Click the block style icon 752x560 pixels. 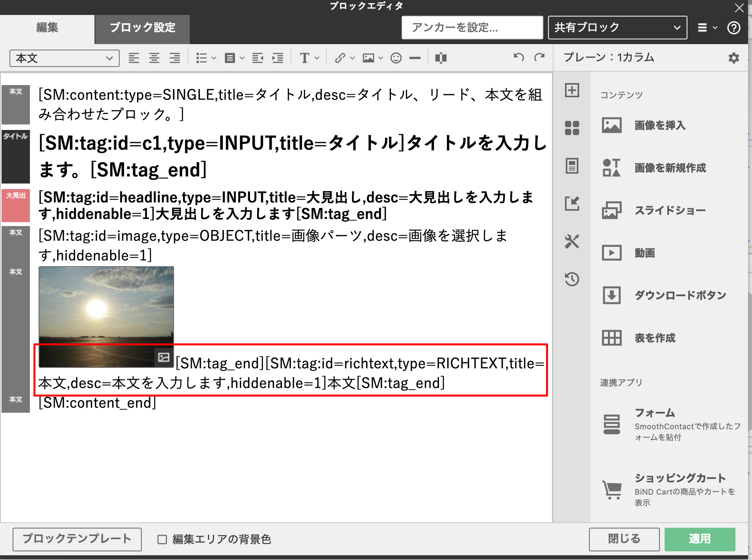coord(230,58)
